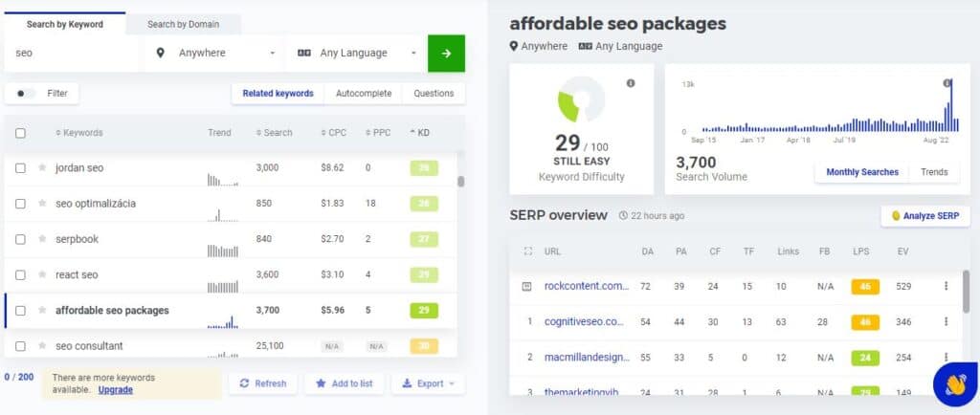
Task: Click the seo keyword input field
Action: click(x=73, y=53)
